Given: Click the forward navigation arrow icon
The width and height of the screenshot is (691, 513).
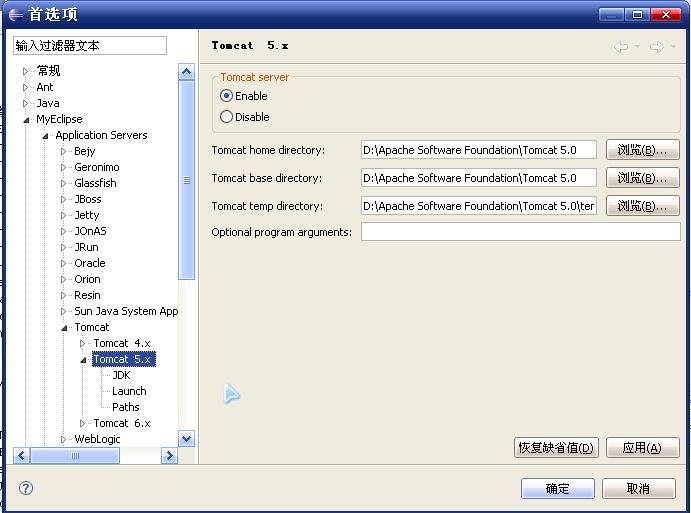Looking at the screenshot, I should [657, 46].
